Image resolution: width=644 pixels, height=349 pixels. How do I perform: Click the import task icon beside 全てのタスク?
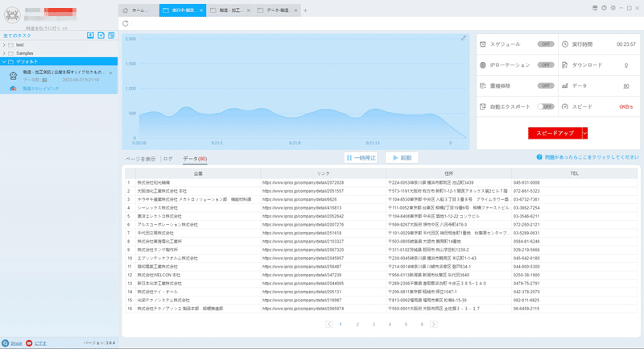click(90, 35)
